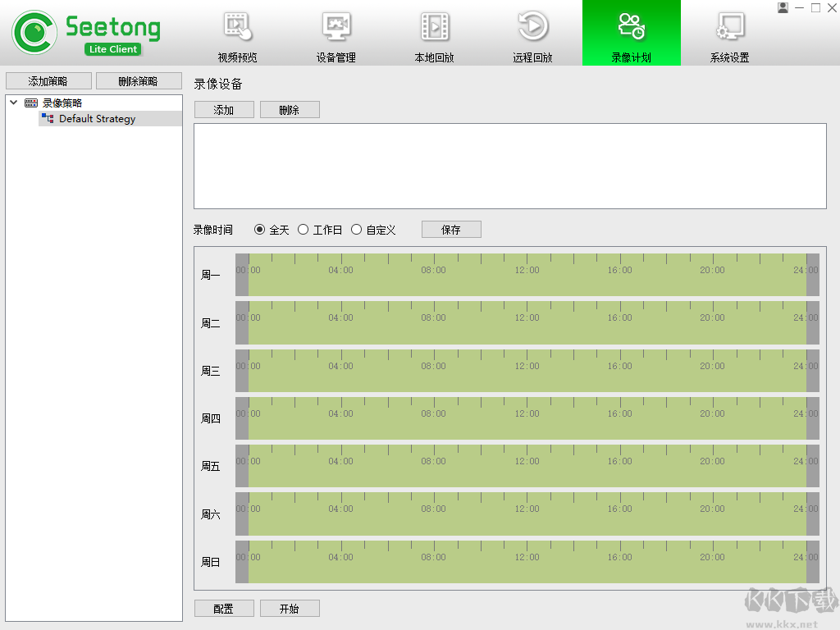Click the 录像策略 root node icon
Image resolution: width=840 pixels, height=630 pixels.
[x=30, y=102]
